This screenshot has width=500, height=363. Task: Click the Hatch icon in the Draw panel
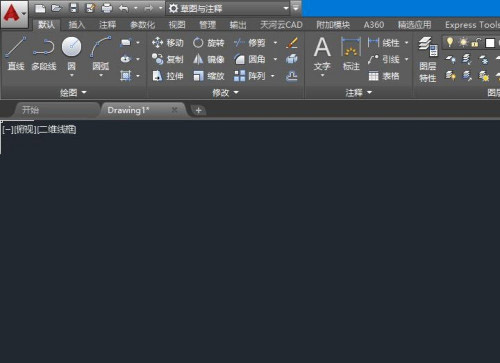(x=126, y=76)
